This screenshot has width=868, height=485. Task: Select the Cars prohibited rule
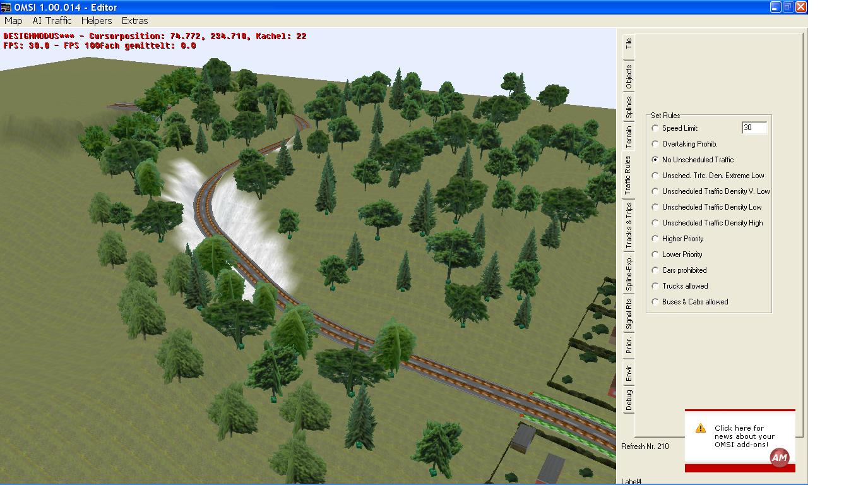[655, 270]
